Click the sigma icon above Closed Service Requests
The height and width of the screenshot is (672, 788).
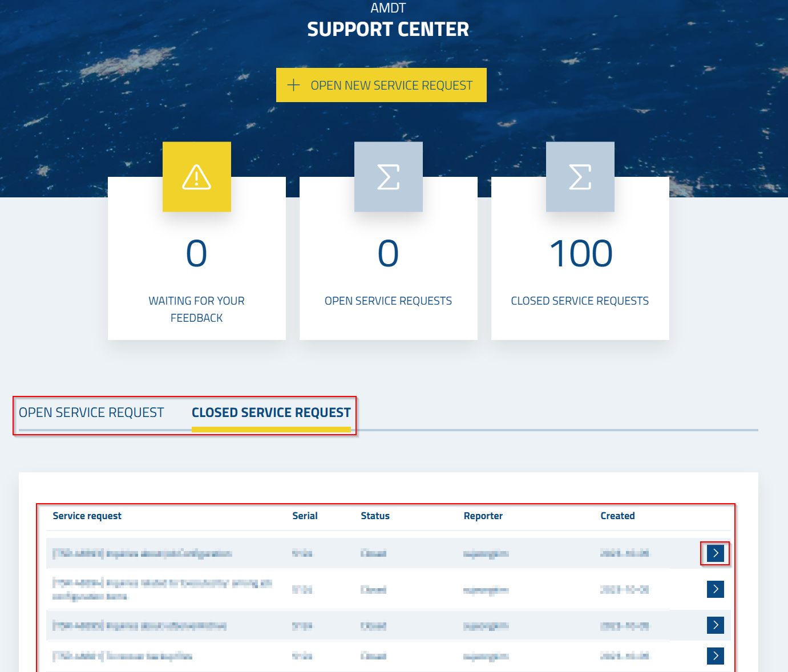(580, 177)
